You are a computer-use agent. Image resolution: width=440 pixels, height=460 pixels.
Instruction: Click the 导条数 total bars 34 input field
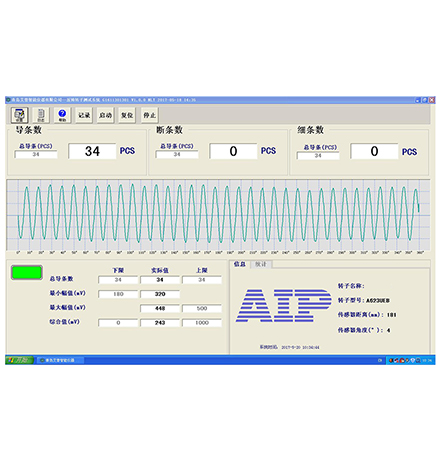click(x=36, y=154)
